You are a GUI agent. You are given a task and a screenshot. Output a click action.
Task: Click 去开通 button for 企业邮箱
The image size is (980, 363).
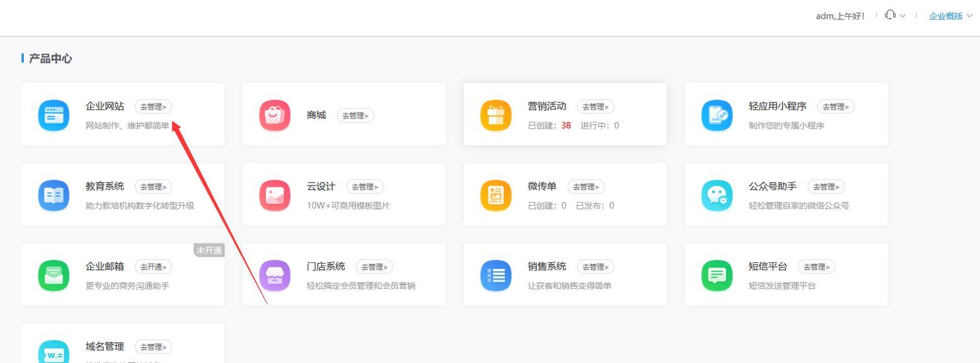click(x=153, y=267)
